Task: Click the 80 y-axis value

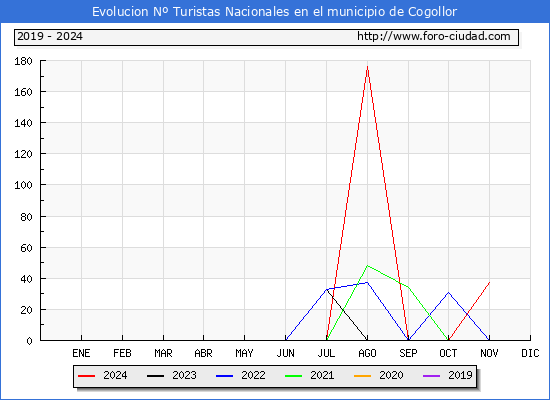Action: pos(26,217)
